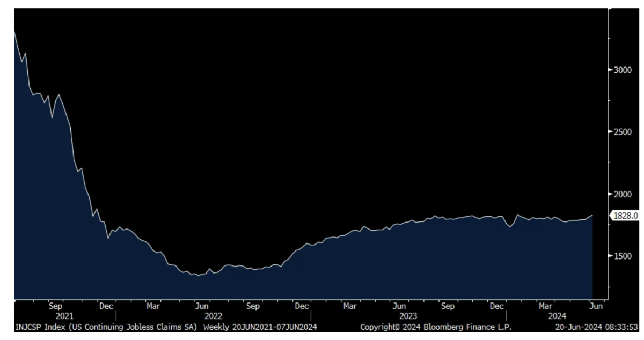Click the 1828.0 last value label
Viewport: 644px width, 340px height.
tap(626, 216)
